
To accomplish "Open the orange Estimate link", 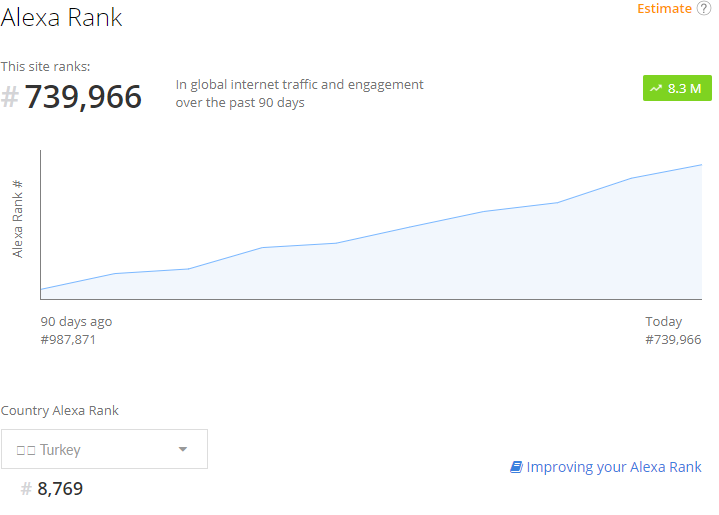I will click(x=664, y=9).
